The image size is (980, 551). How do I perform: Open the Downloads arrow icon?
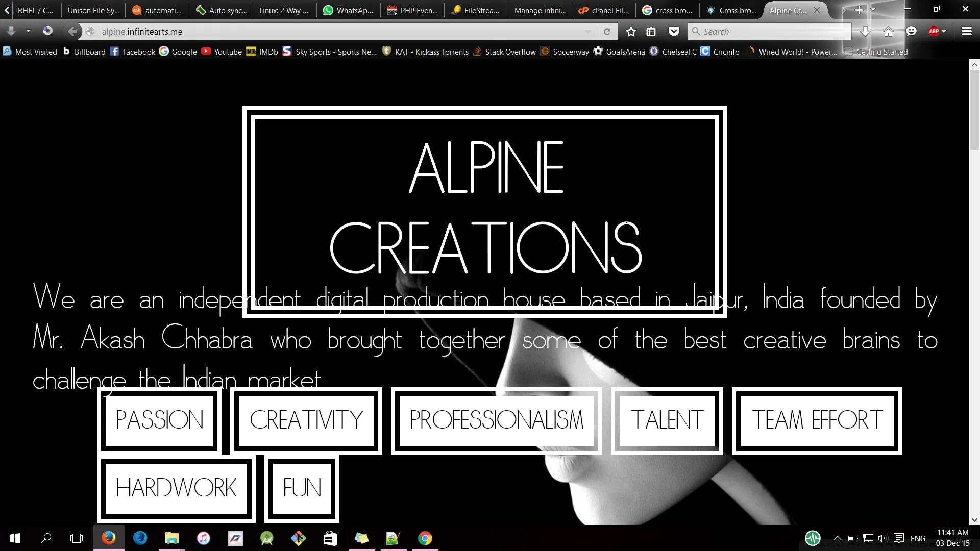(865, 32)
